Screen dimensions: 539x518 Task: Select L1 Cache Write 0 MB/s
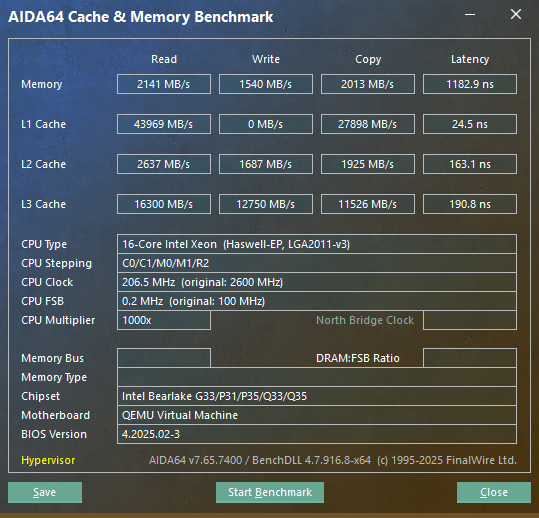266,124
